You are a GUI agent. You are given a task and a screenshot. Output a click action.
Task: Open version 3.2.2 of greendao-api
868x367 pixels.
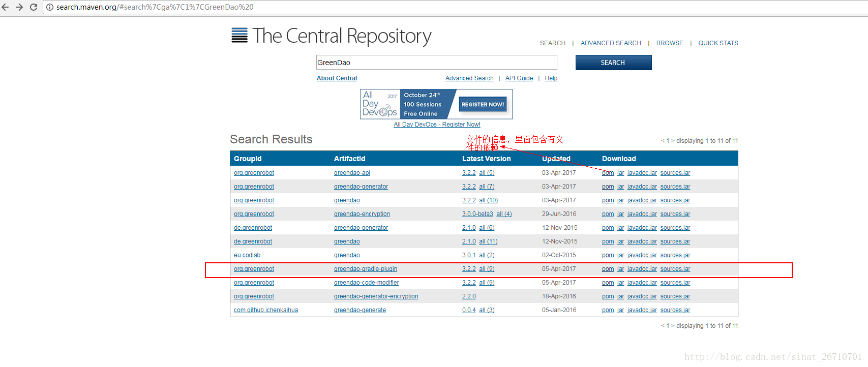(469, 173)
